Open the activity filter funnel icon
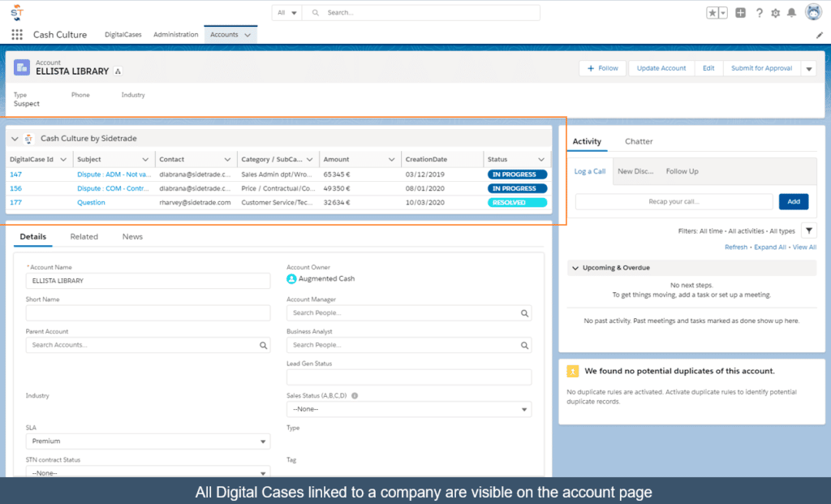 [x=809, y=230]
